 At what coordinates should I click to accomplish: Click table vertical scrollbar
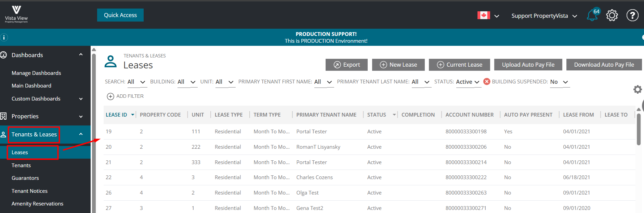coord(639,129)
